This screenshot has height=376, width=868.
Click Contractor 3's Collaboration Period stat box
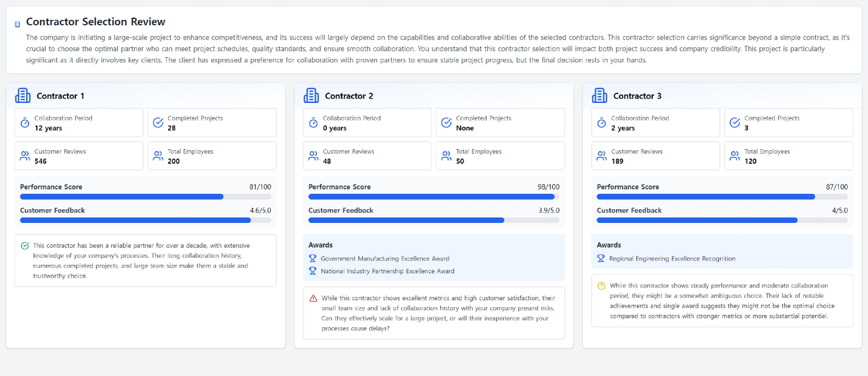(655, 123)
